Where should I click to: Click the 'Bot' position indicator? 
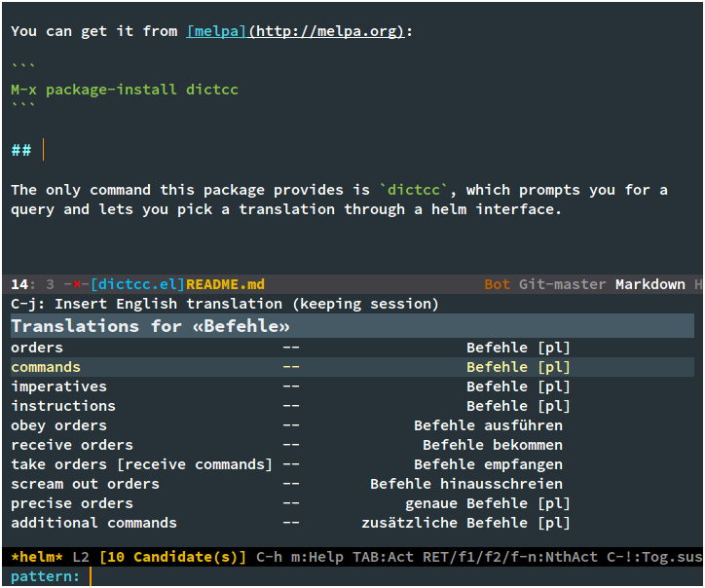coord(497,284)
